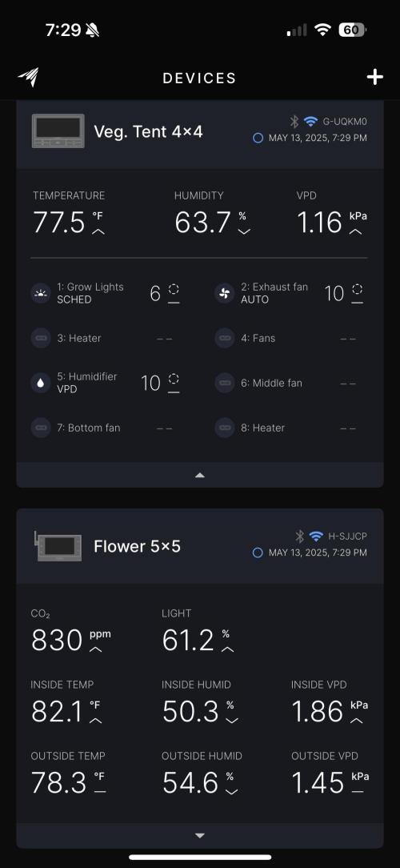Tap the Middle fan port 6 icon

point(224,383)
